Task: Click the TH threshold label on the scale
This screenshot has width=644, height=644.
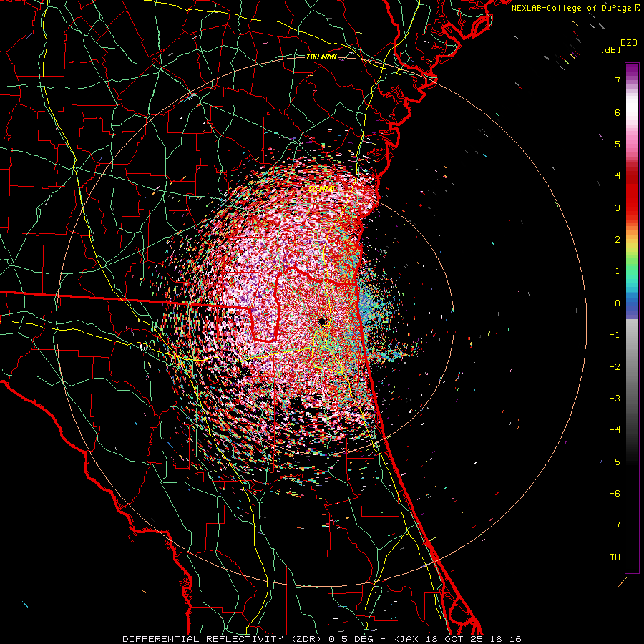Action: tap(615, 557)
